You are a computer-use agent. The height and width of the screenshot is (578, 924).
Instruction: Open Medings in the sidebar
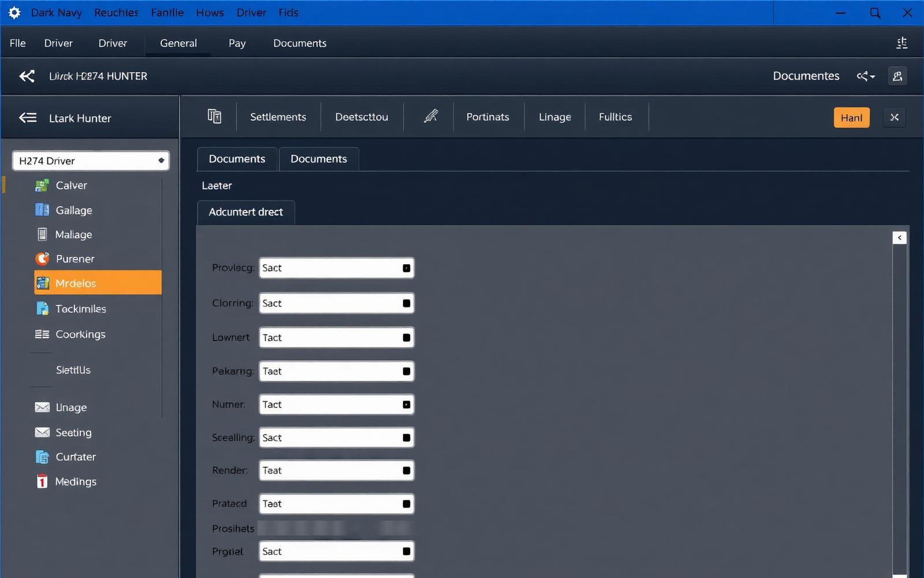coord(76,481)
